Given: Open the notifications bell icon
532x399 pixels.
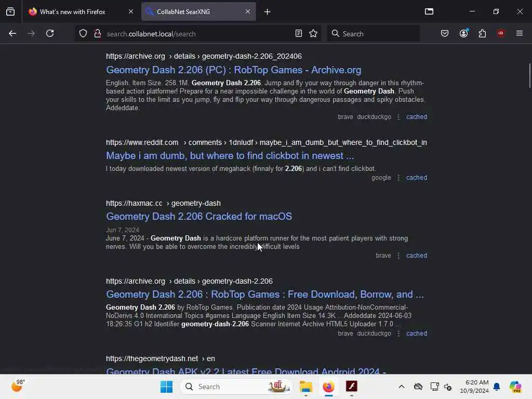Looking at the screenshot, I should 497,387.
